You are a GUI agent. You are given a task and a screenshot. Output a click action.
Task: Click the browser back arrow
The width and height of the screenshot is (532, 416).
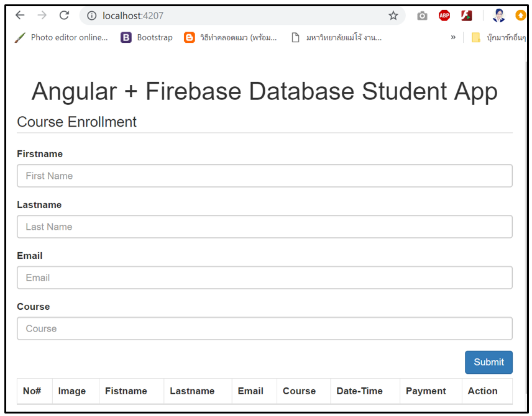(x=20, y=16)
